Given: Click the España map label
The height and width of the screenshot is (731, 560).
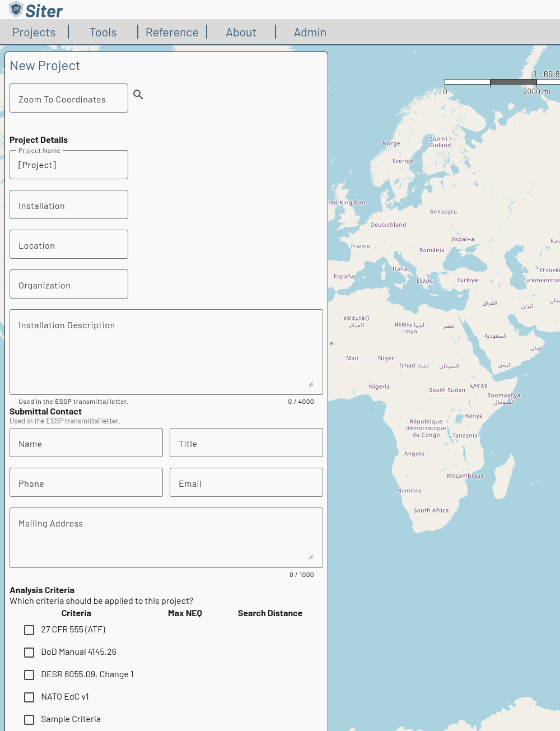Looking at the screenshot, I should tap(344, 276).
